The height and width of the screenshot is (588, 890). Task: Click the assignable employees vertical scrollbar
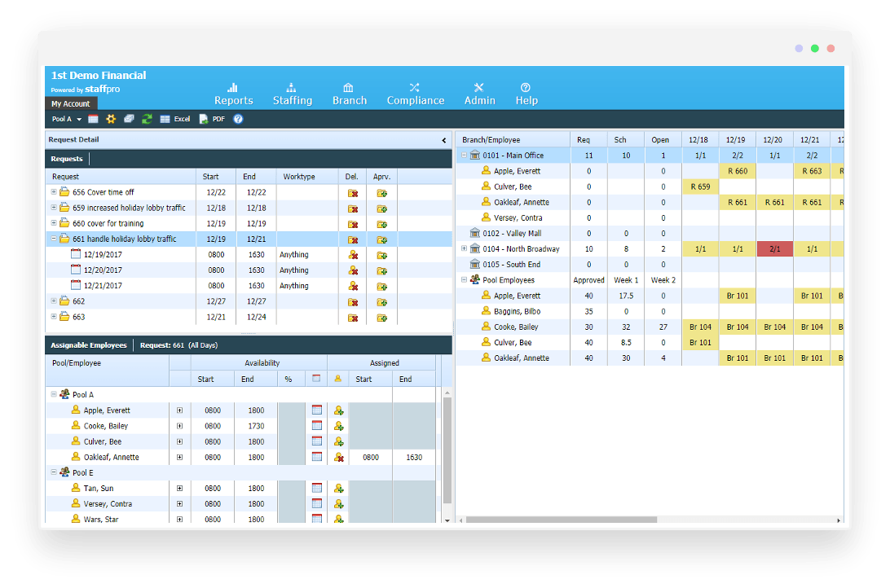[x=447, y=451]
